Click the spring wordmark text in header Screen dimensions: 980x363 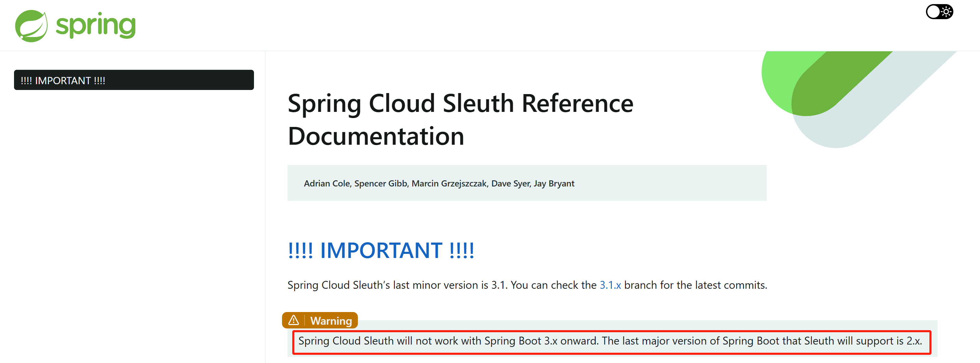pos(95,25)
